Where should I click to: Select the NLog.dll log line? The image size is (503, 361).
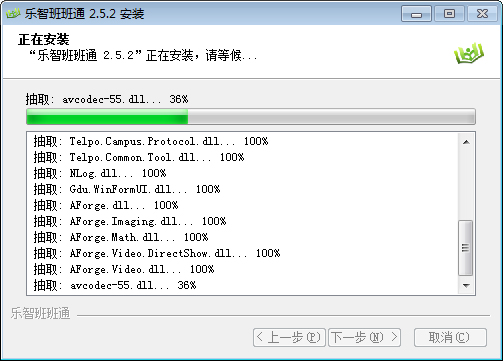pyautogui.click(x=100, y=173)
